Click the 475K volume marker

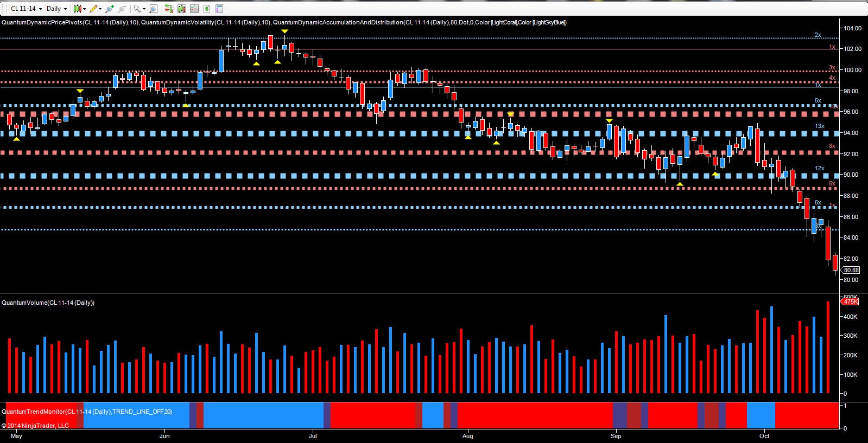[x=850, y=301]
